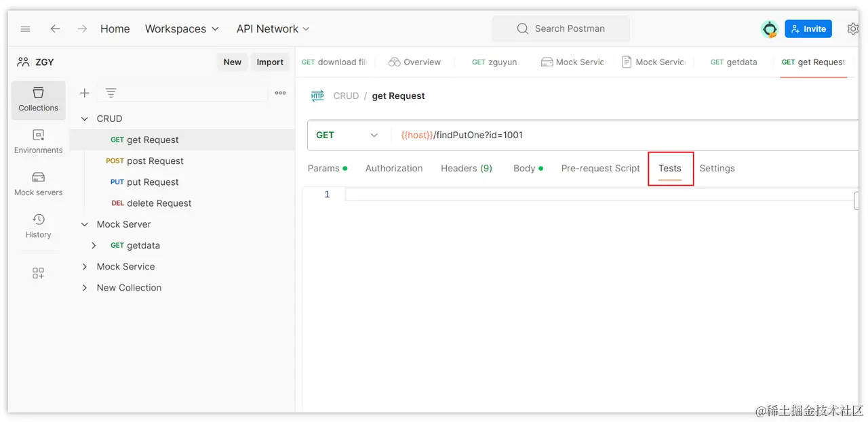Image resolution: width=868 pixels, height=422 pixels.
Task: Switch to the Tests tab
Action: coord(670,168)
